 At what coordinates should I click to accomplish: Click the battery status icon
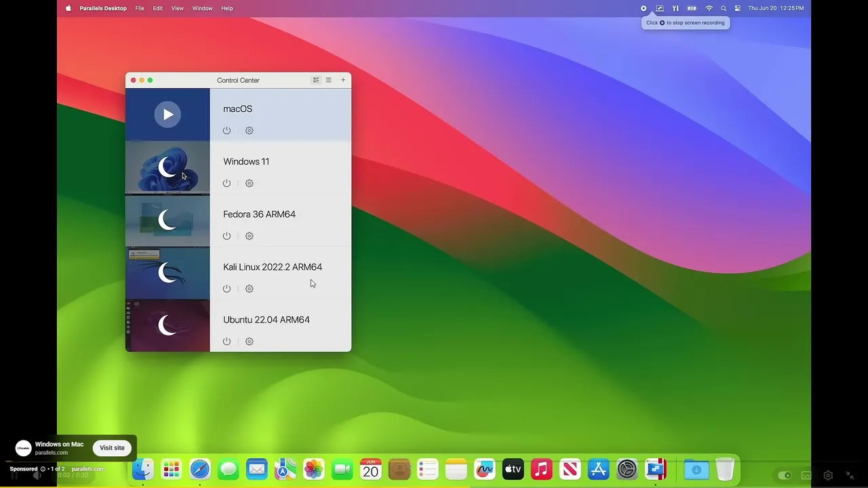pos(692,8)
